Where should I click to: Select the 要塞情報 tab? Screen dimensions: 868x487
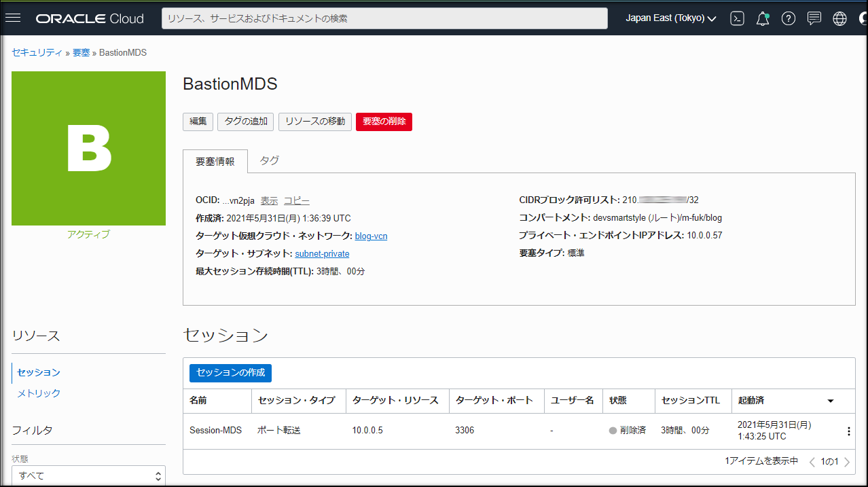pyautogui.click(x=215, y=162)
